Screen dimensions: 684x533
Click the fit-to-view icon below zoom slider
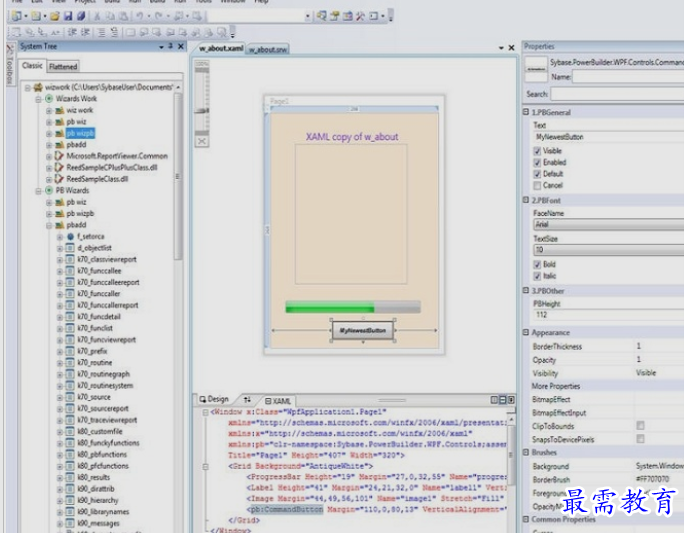click(x=201, y=141)
